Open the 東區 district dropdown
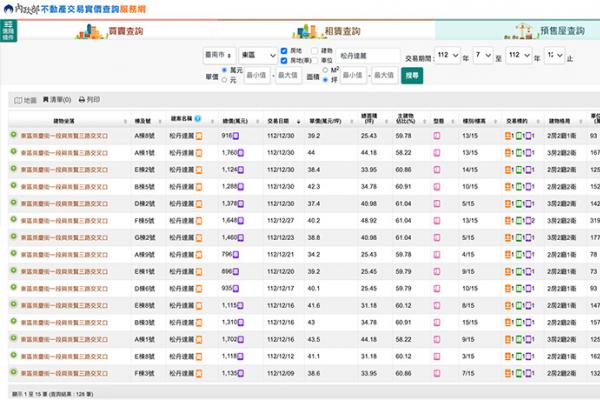Screen dimensions: 600x400 coord(258,56)
